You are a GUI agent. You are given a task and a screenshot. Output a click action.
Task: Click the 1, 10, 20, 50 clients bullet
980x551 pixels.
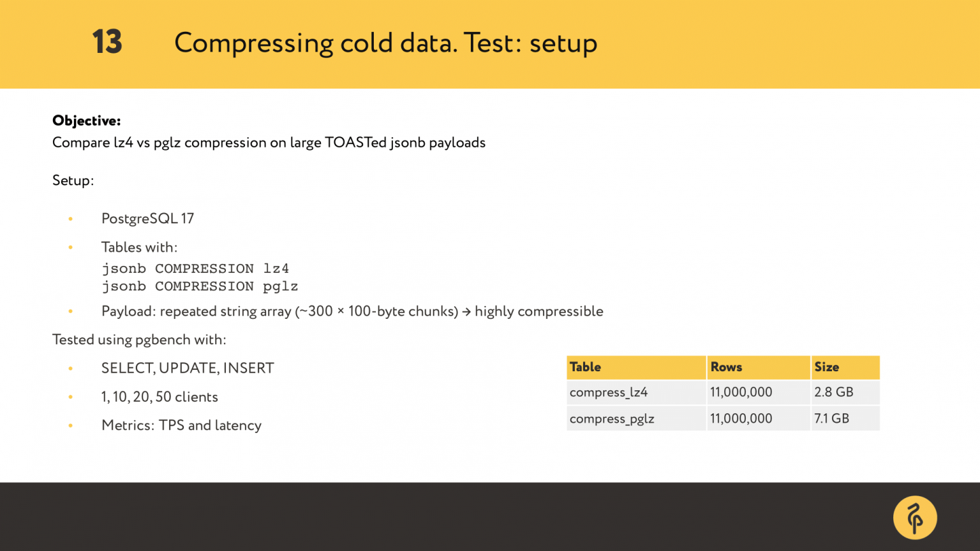pyautogui.click(x=160, y=397)
